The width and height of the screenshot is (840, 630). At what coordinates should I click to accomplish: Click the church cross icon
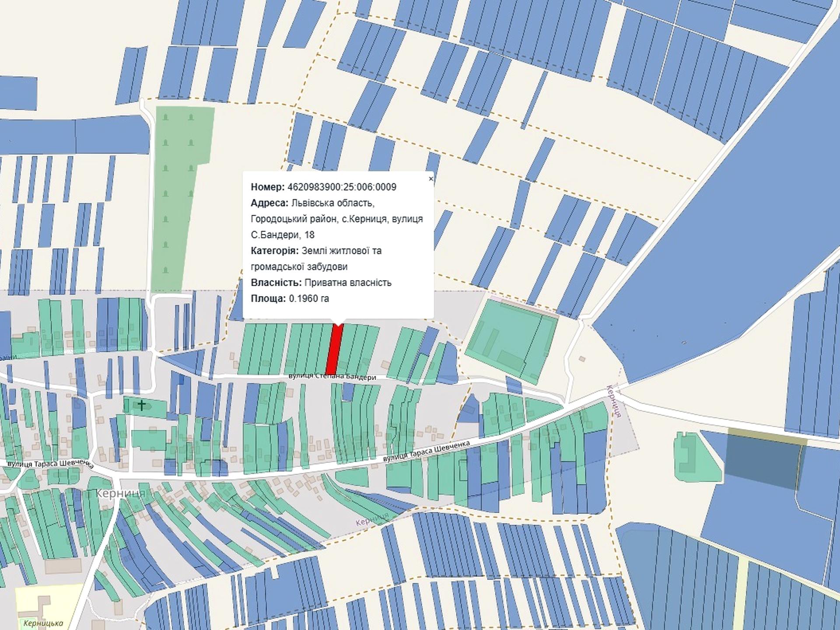[141, 405]
